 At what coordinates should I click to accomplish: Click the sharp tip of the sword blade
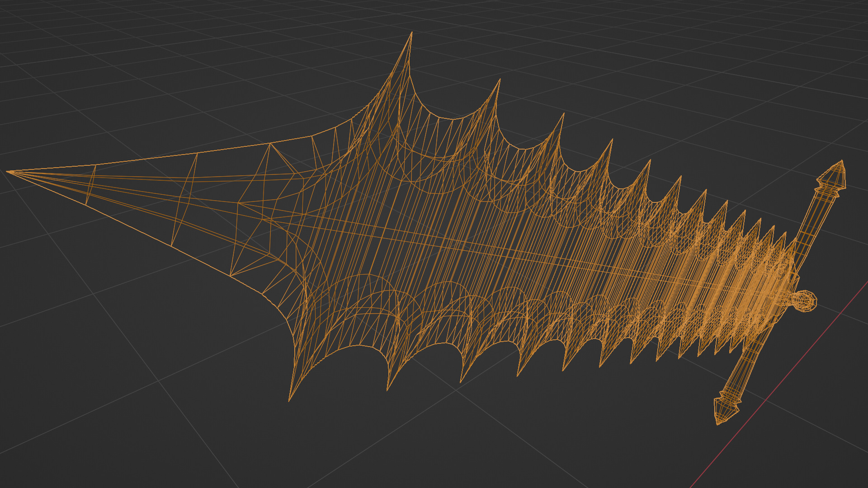pos(8,172)
